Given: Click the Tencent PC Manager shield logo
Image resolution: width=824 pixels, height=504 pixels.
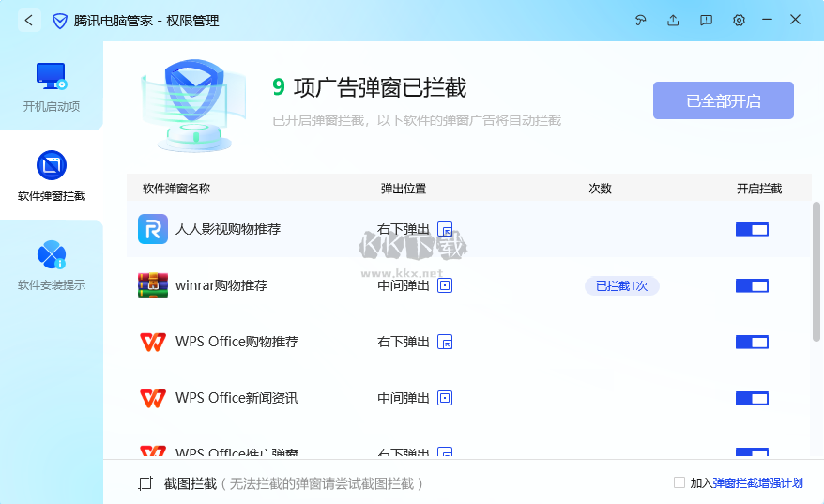Looking at the screenshot, I should 60,21.
